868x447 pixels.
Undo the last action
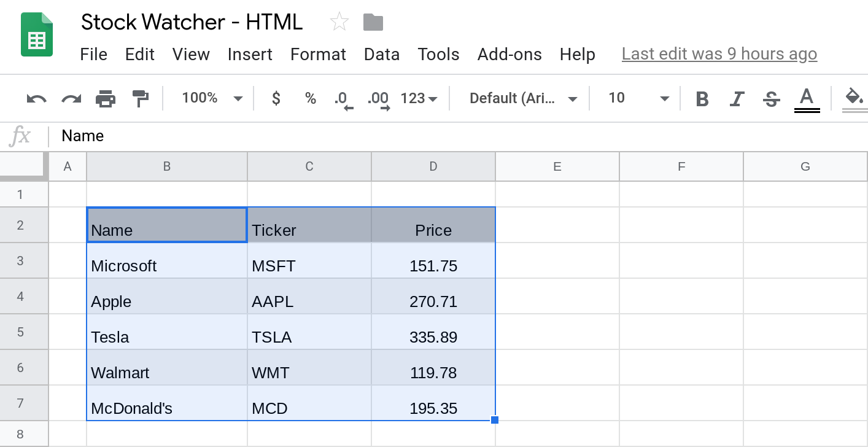37,98
